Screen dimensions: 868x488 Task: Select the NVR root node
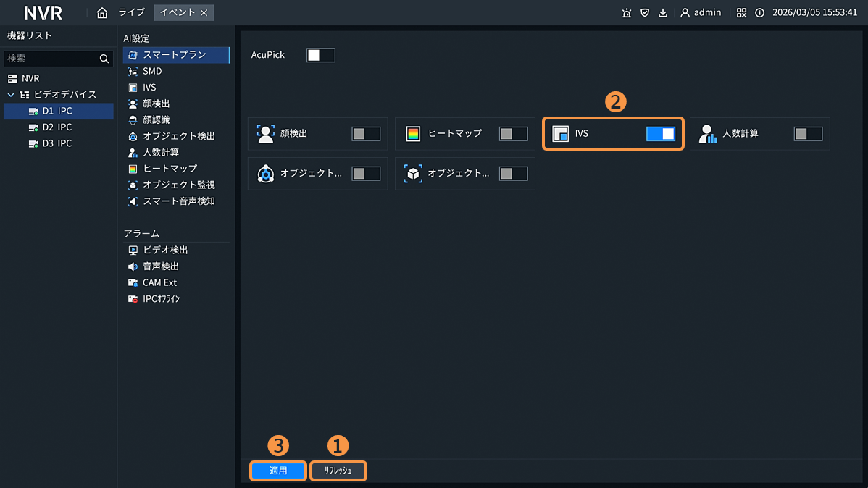(30, 78)
